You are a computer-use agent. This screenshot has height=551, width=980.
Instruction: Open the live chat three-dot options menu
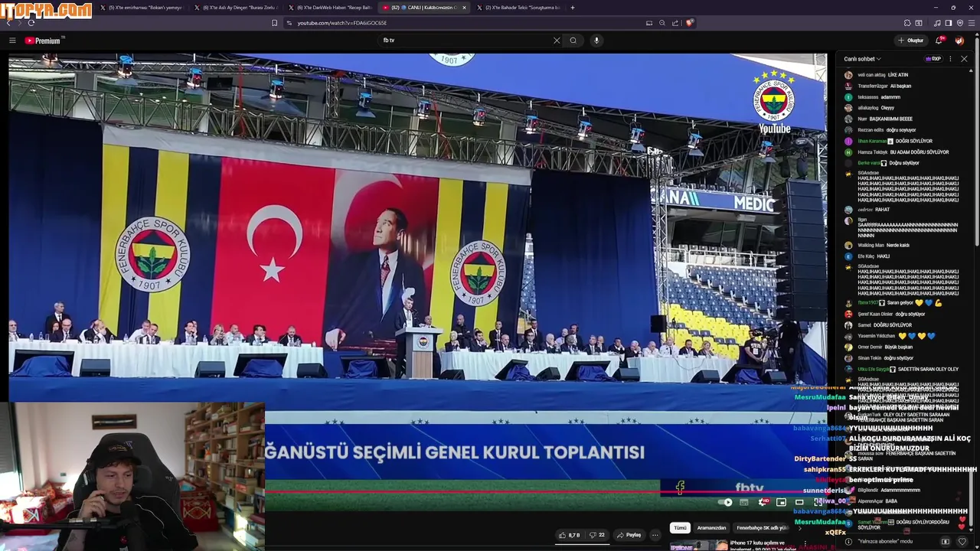tap(950, 59)
